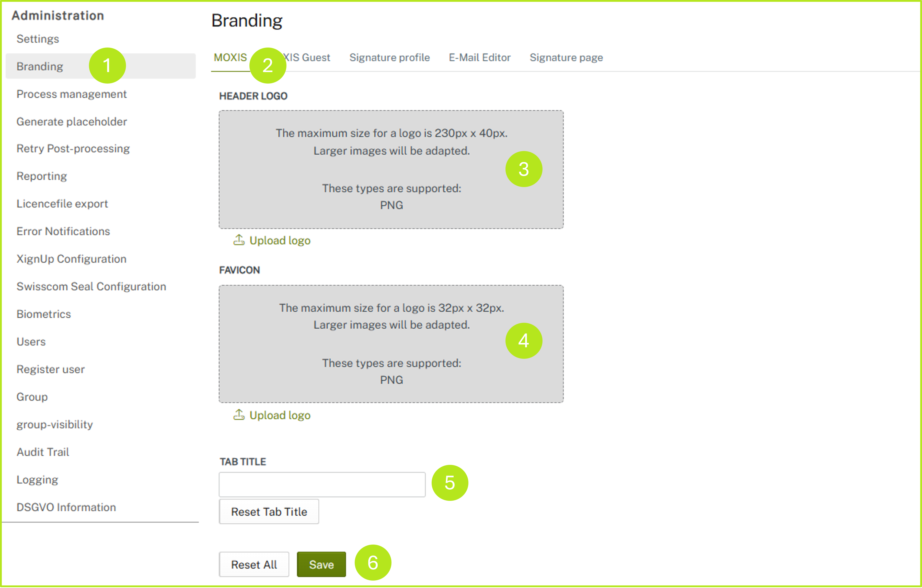Open the Signature profile tab
Image resolution: width=922 pixels, height=588 pixels.
tap(389, 57)
